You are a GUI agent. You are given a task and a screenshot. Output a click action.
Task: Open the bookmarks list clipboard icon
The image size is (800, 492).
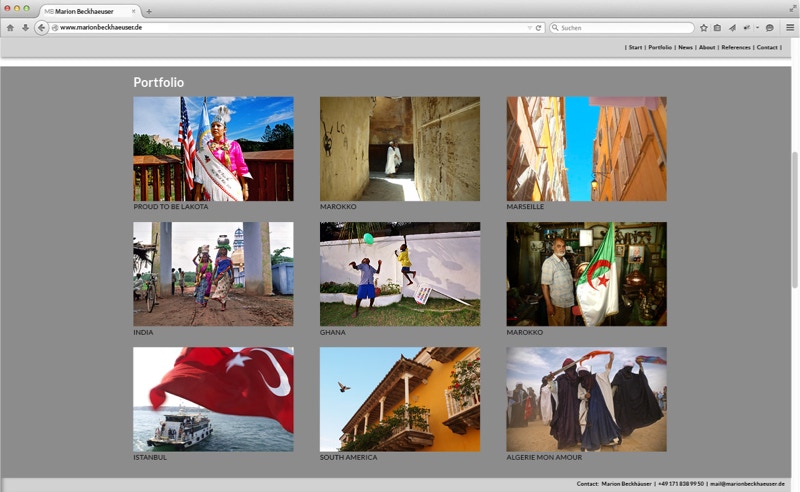717,28
